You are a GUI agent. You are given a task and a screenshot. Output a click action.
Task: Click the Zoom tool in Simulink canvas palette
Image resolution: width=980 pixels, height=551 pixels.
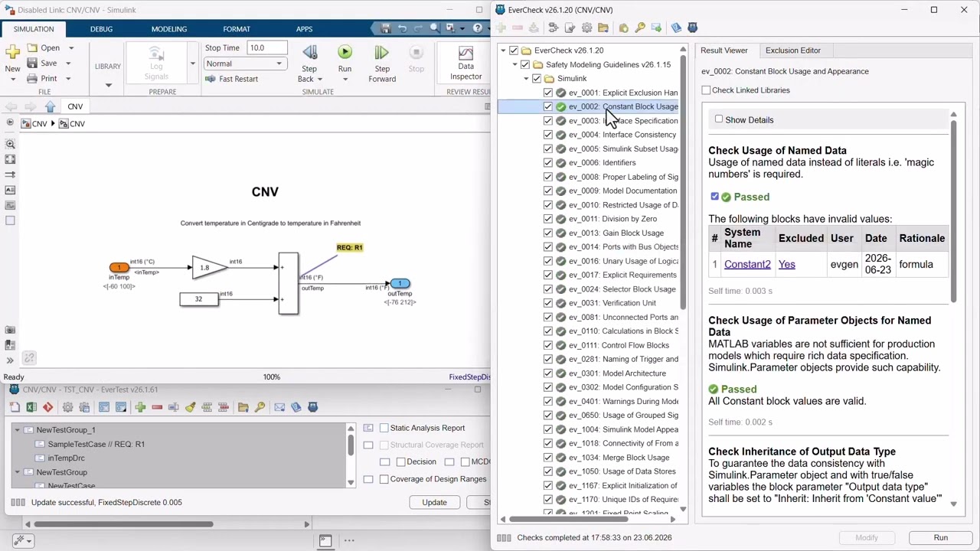pos(10,144)
